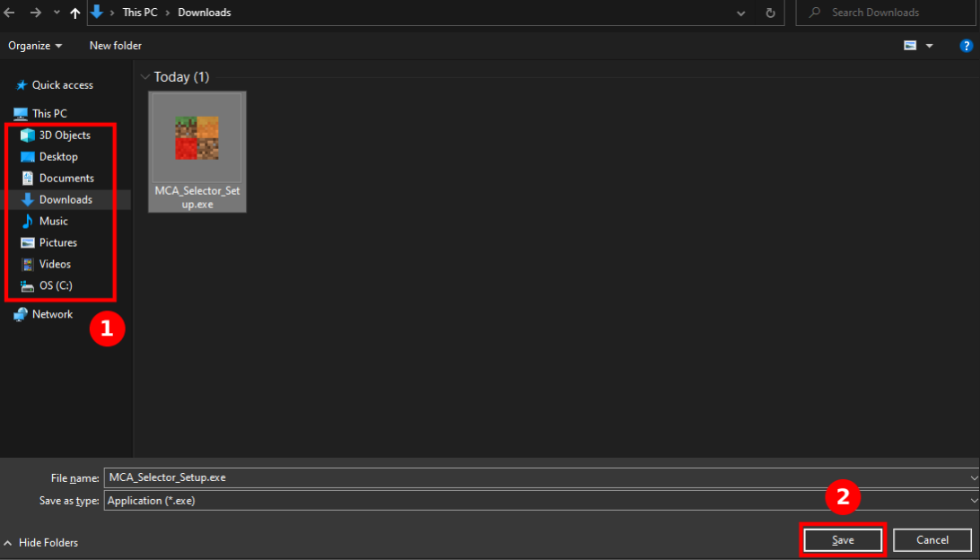
Task: Go back with the Back arrow
Action: pos(9,13)
